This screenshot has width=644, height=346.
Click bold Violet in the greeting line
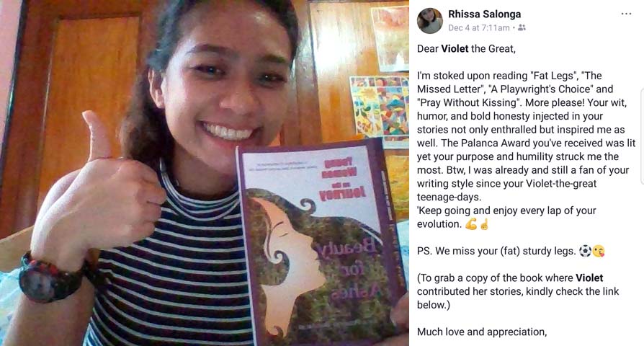455,48
